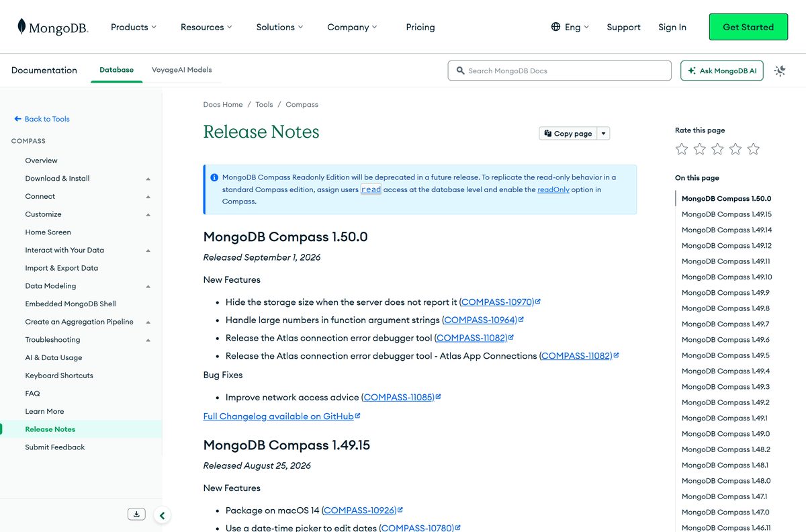Image resolution: width=806 pixels, height=532 pixels.
Task: Open Keyboard Shortcuts page
Action: pos(59,375)
